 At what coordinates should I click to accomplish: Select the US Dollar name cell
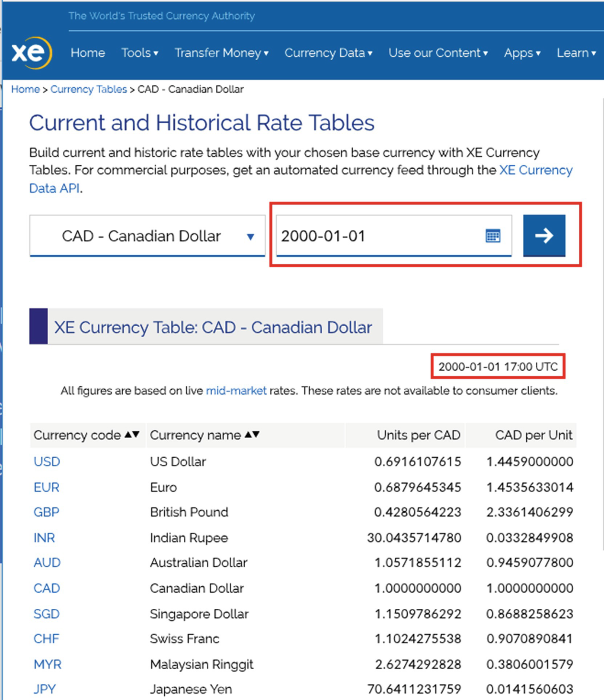(178, 462)
